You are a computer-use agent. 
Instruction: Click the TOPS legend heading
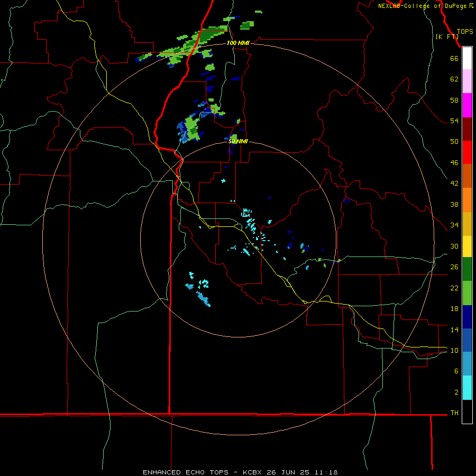pos(465,32)
